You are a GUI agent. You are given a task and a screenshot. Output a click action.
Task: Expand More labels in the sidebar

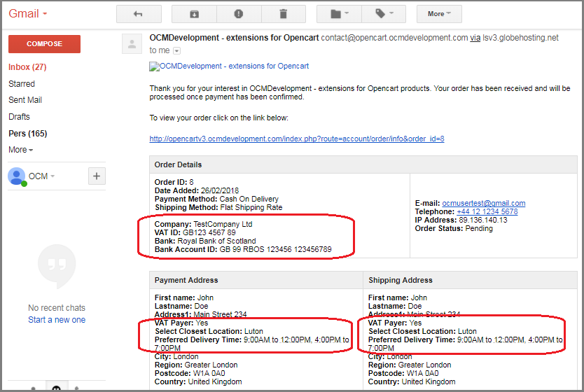click(x=20, y=150)
